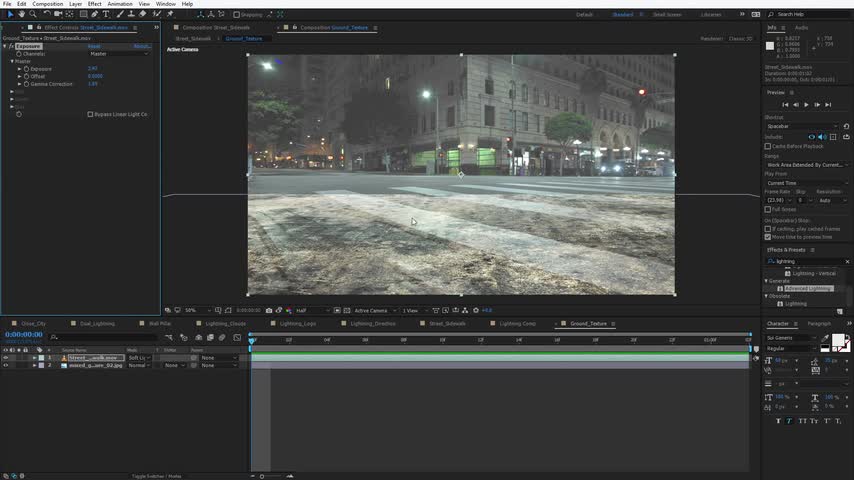Select the Hand tool
Screen dimensions: 854x480
(21, 14)
